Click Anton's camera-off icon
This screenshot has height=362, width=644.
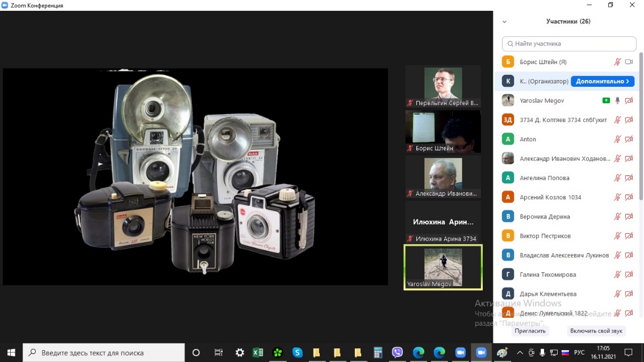pos(629,139)
